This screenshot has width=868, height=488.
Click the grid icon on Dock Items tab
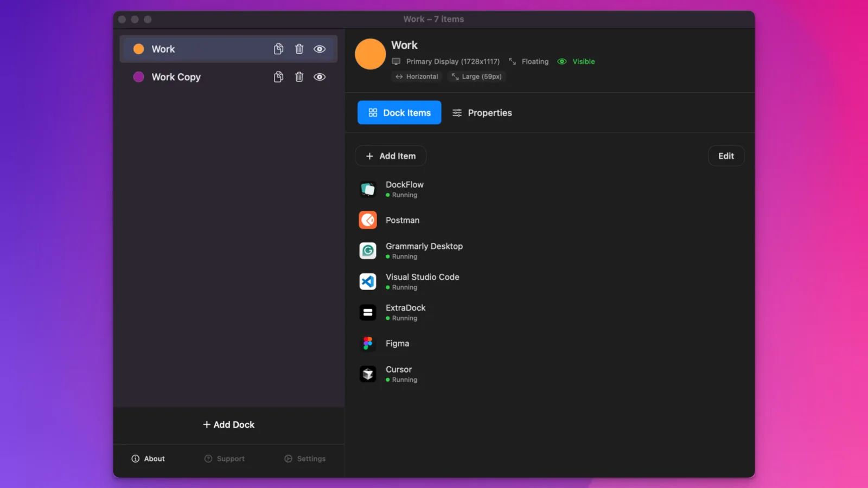click(x=373, y=112)
